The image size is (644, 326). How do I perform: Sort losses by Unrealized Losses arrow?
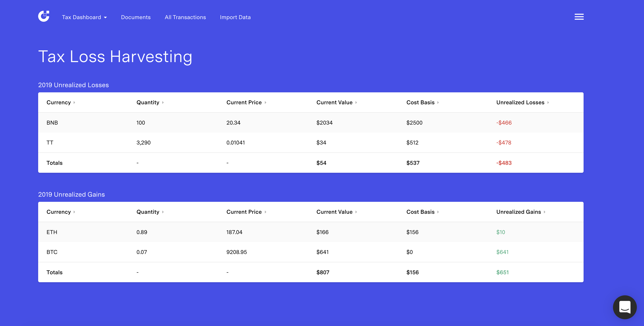click(x=548, y=103)
